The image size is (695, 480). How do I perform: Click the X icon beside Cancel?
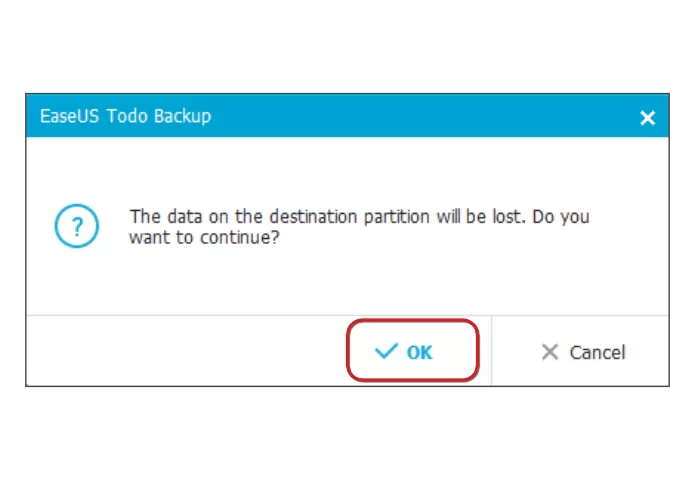[549, 352]
